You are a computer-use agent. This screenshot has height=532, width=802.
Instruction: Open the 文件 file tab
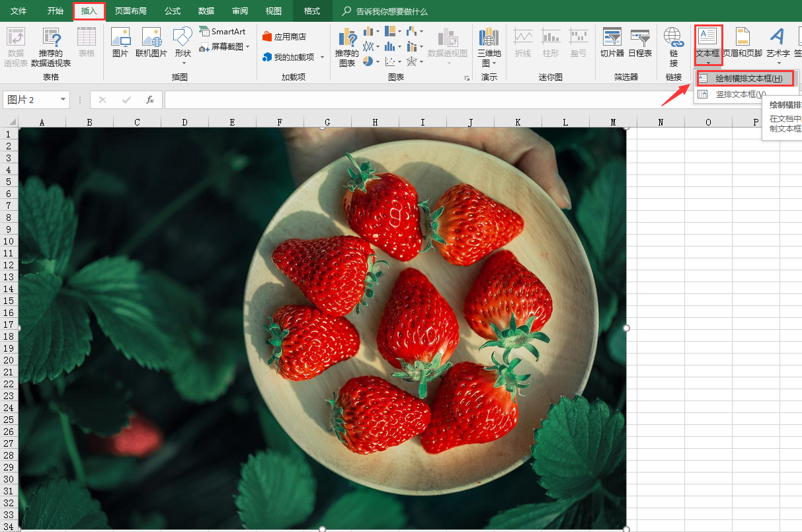tap(19, 11)
